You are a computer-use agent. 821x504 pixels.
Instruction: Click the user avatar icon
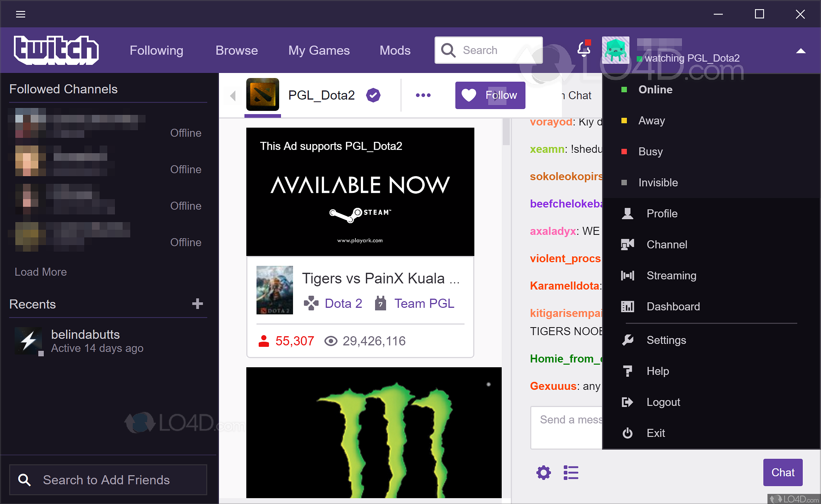(616, 50)
